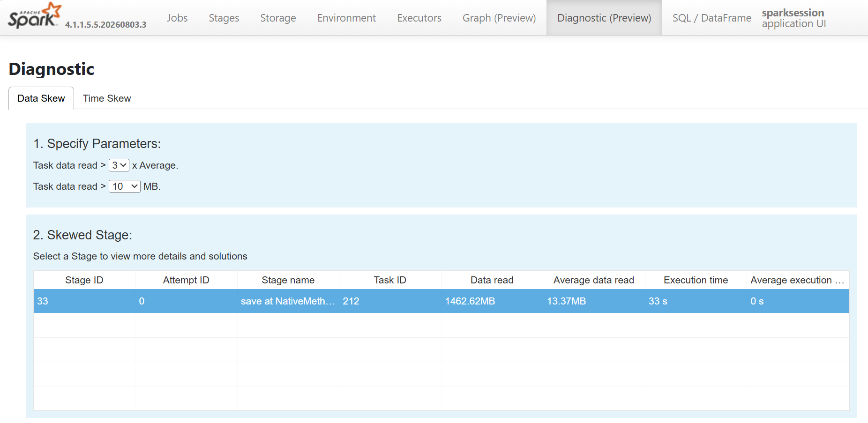Select the Data Skew tab
This screenshot has width=868, height=423.
[41, 98]
